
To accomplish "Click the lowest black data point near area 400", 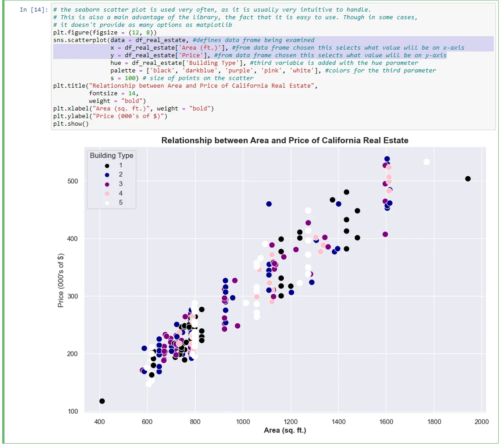I will tap(102, 401).
